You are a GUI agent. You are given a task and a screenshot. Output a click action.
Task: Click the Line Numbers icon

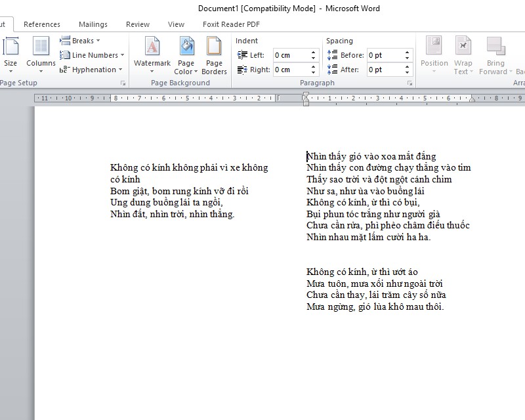[x=64, y=55]
